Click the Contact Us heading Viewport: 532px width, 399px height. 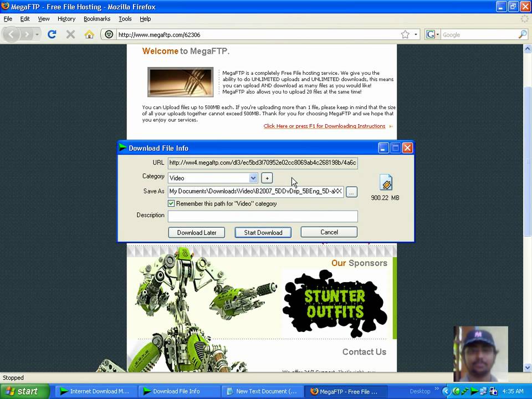tap(364, 352)
